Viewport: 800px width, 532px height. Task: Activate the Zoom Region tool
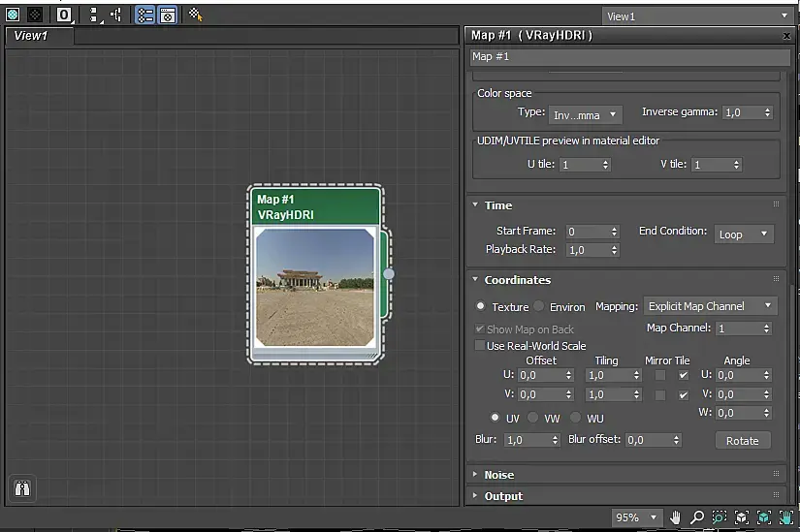pos(720,518)
